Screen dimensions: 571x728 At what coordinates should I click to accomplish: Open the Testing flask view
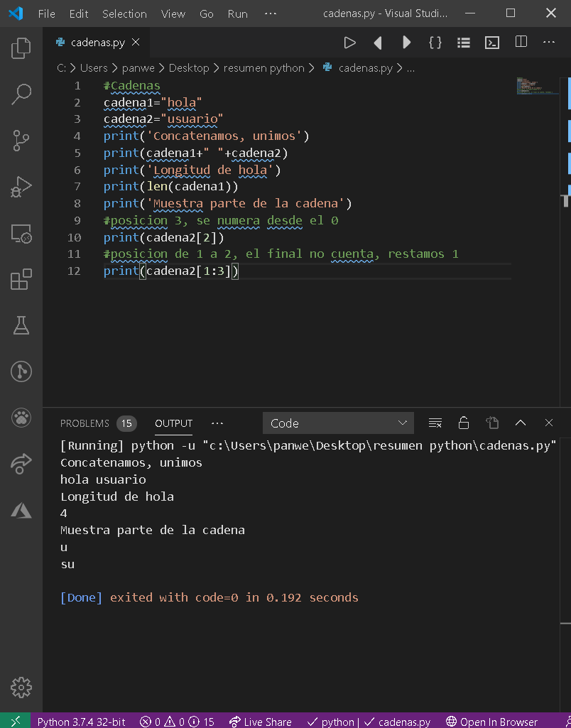pyautogui.click(x=21, y=325)
